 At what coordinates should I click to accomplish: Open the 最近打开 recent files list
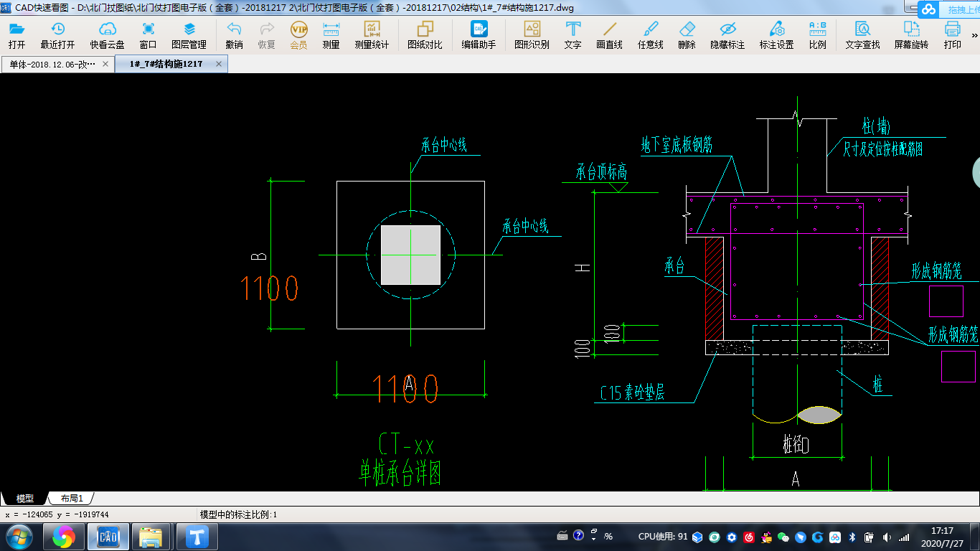click(x=57, y=34)
